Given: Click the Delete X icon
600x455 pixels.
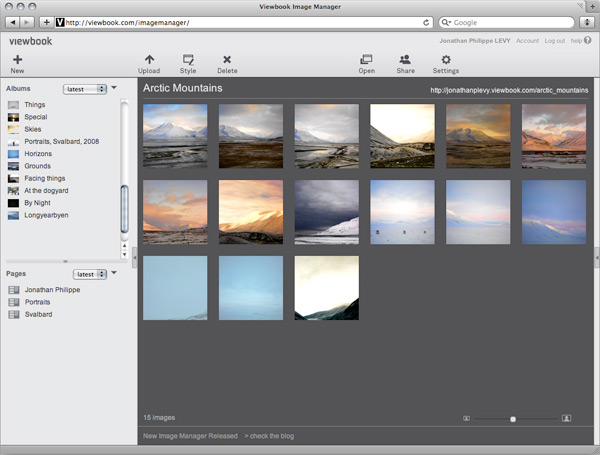Looking at the screenshot, I should pyautogui.click(x=227, y=59).
